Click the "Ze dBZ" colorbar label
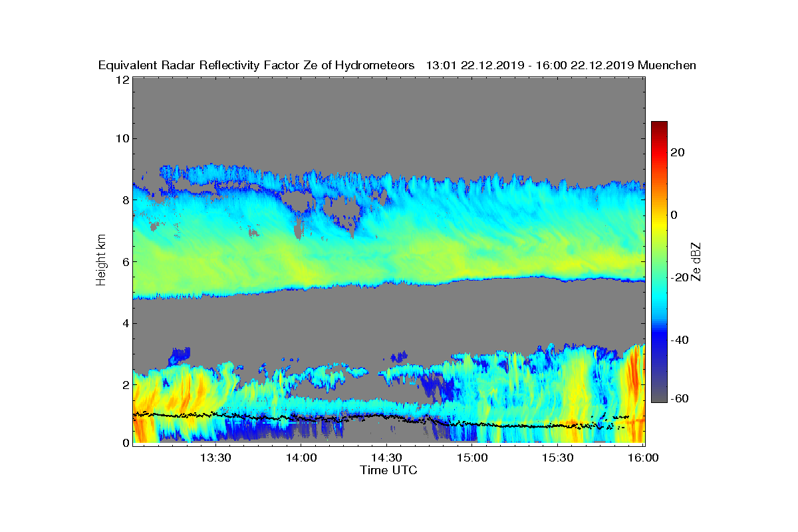 tap(696, 261)
